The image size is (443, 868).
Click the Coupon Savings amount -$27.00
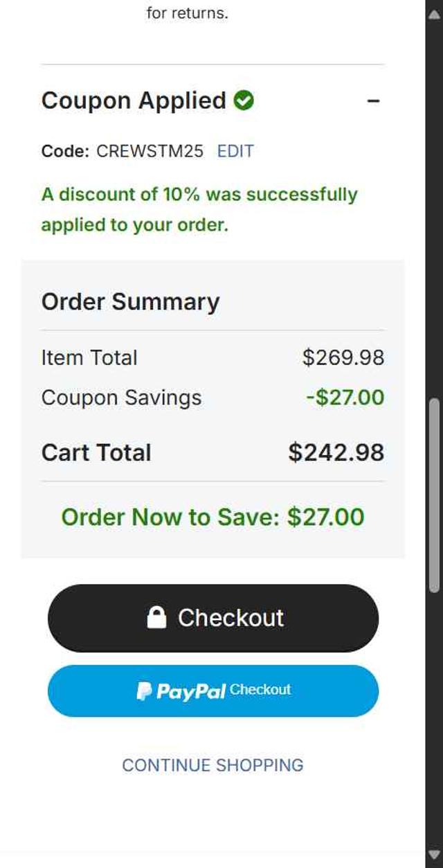345,398
